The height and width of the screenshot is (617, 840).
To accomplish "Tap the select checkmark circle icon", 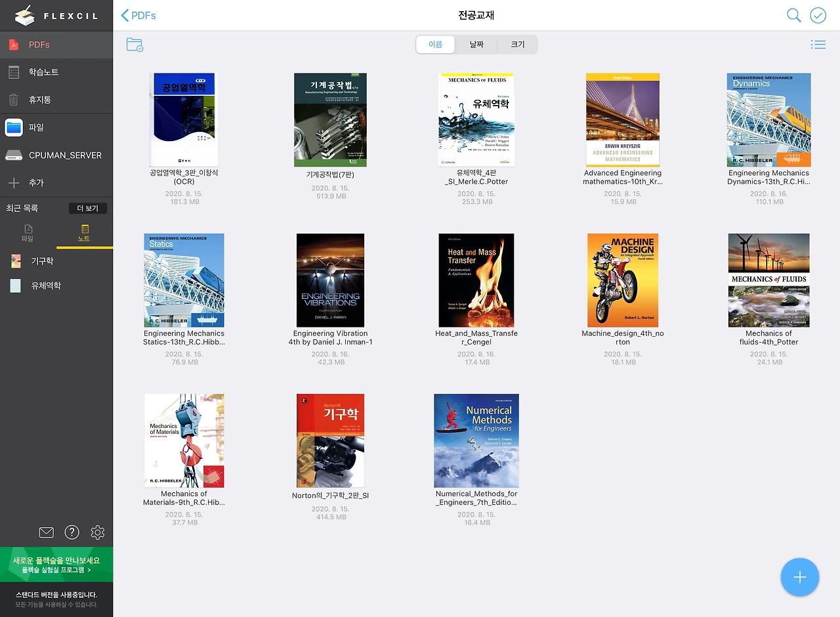I will click(x=818, y=15).
